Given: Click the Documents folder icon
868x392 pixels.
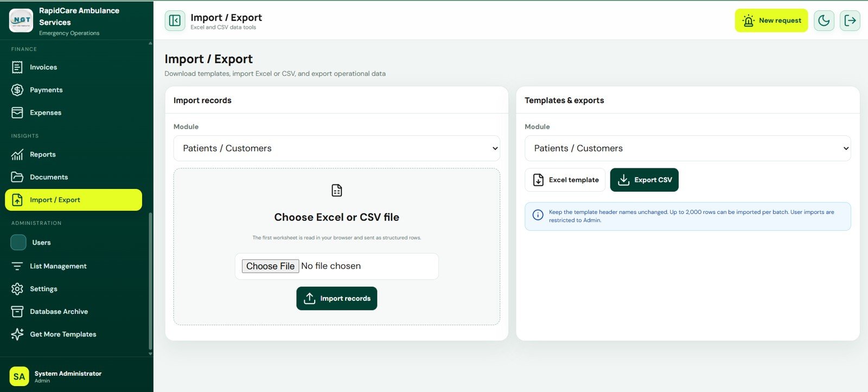Looking at the screenshot, I should 17,178.
